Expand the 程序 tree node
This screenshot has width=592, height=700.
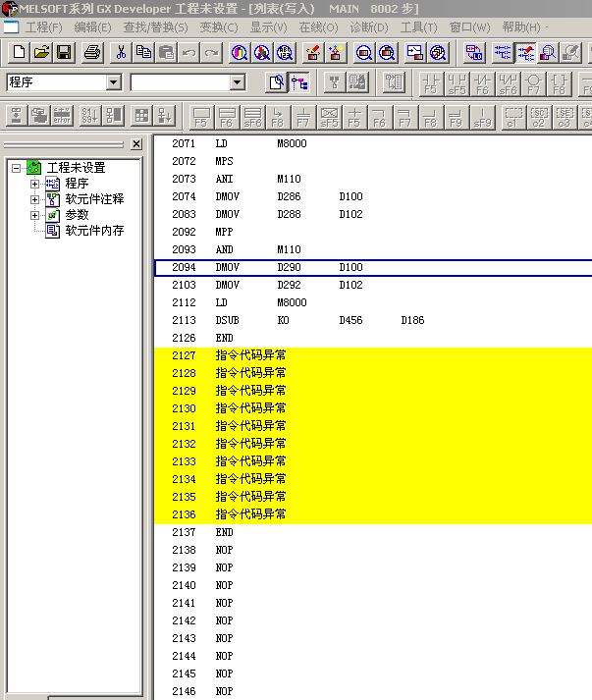[35, 184]
